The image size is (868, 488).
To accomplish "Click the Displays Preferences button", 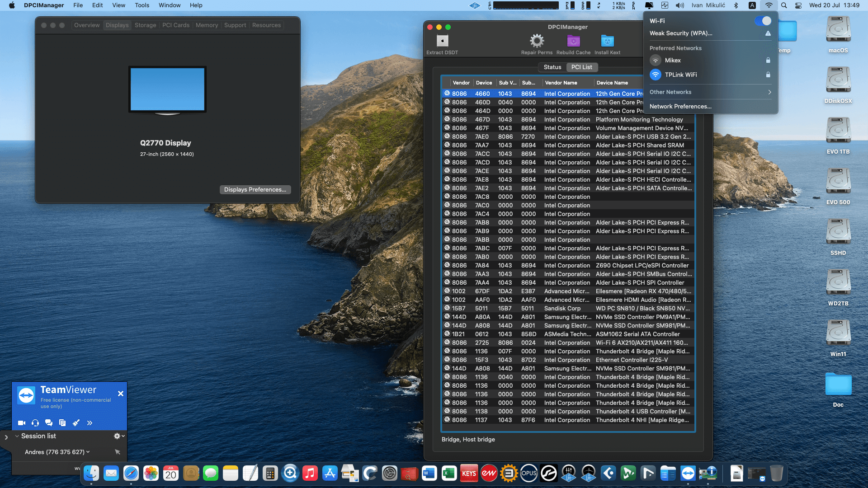I will coord(255,190).
